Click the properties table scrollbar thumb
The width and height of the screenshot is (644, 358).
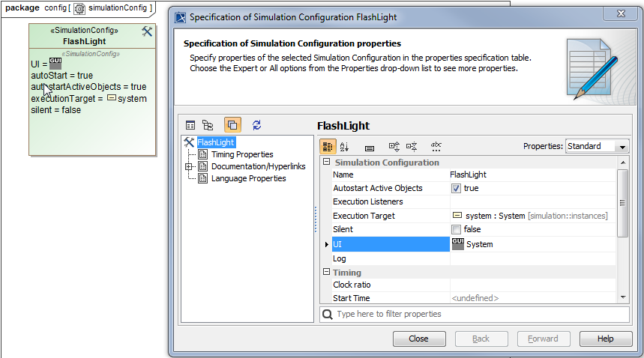point(623,202)
